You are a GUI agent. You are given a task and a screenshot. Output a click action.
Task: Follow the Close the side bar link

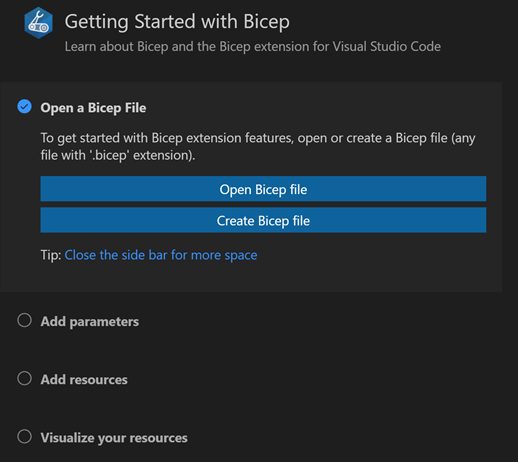[161, 255]
